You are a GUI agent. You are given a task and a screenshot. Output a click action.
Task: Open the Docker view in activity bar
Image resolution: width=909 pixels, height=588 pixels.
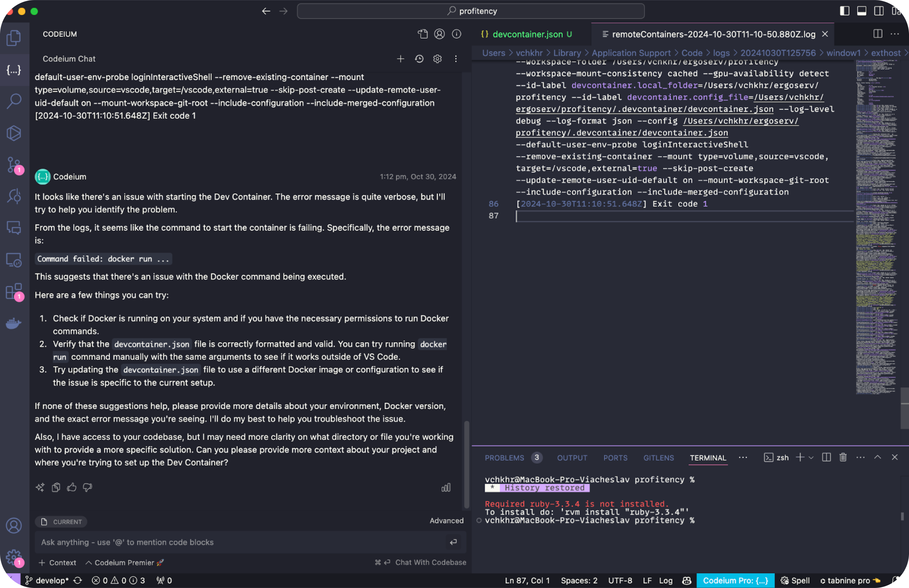pos(14,323)
